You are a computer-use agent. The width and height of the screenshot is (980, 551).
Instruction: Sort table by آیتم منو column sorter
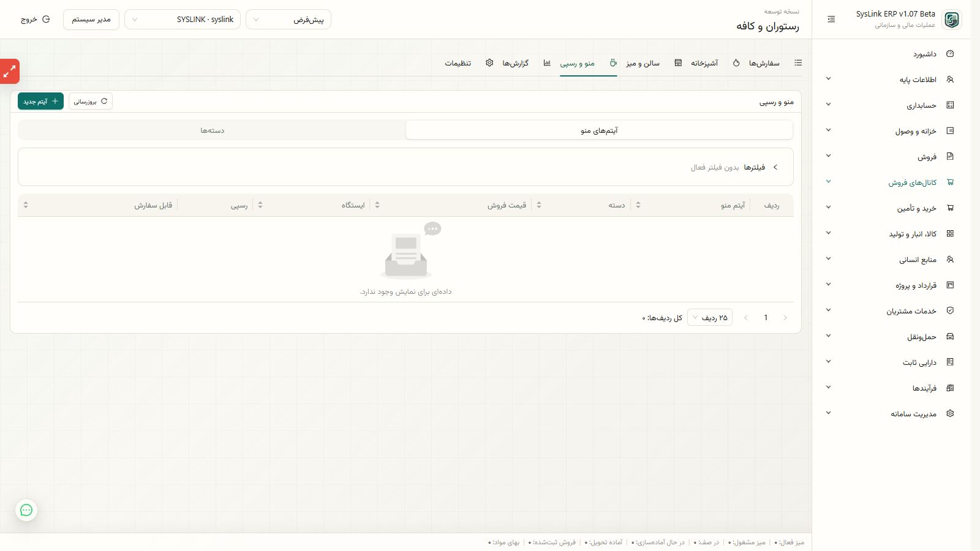click(x=638, y=205)
